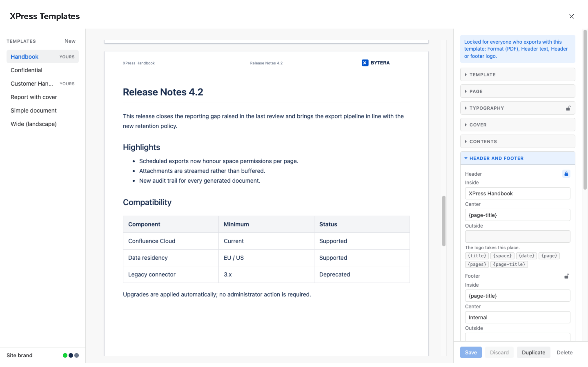Expand the Page settings section
Image resolution: width=588 pixels, height=367 pixels.
[518, 91]
